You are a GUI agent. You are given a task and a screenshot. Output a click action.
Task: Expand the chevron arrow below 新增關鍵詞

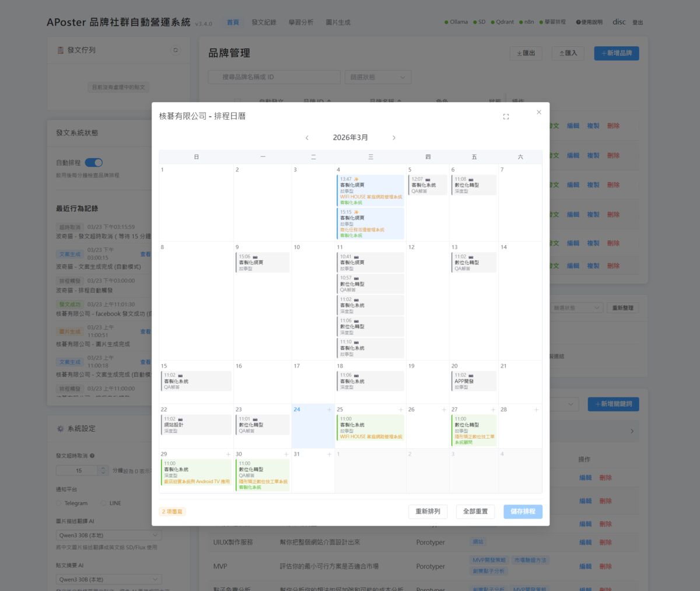coord(632,431)
